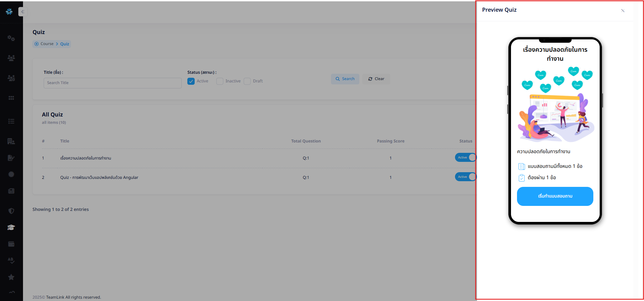Viewport: 644px width, 301px height.
Task: Click the TeamLink logo in the sidebar
Action: [9, 12]
